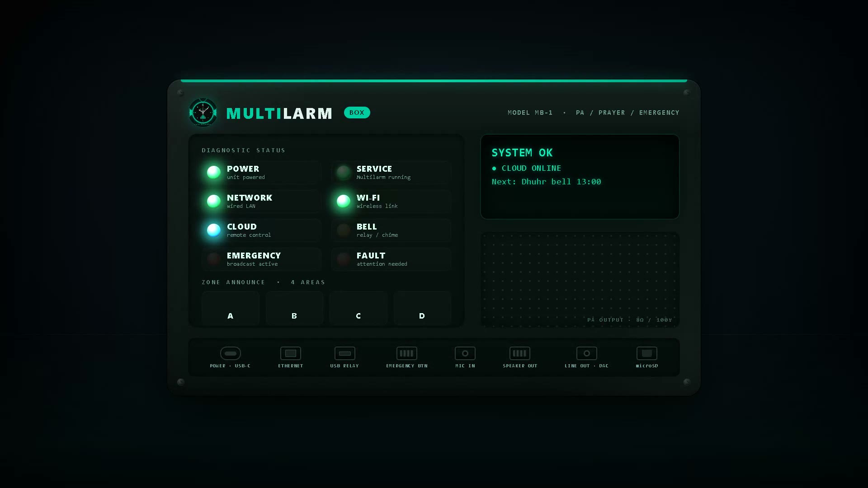Click the LINE OUT · DAC port label
The image size is (868, 488).
pos(587,366)
